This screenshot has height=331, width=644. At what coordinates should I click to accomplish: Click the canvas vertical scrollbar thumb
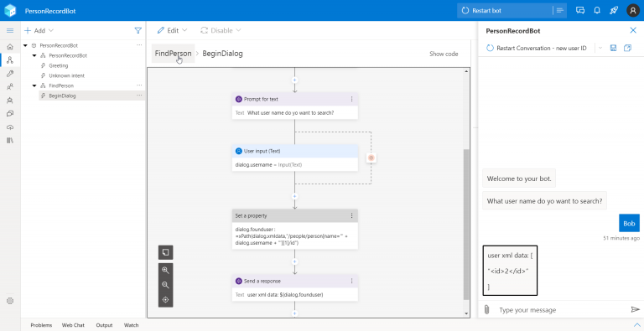tap(466, 225)
